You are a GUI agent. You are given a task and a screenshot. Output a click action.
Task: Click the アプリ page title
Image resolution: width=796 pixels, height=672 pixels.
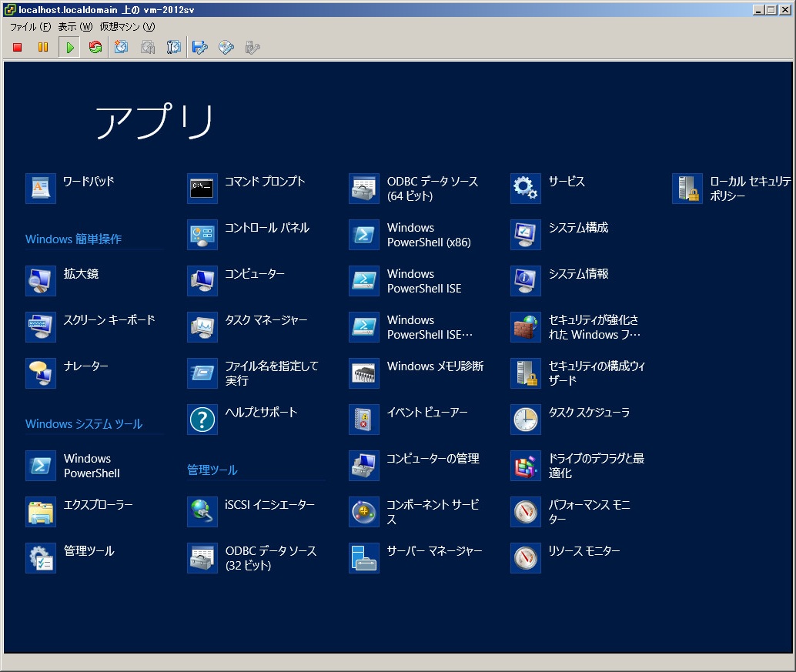click(x=154, y=121)
